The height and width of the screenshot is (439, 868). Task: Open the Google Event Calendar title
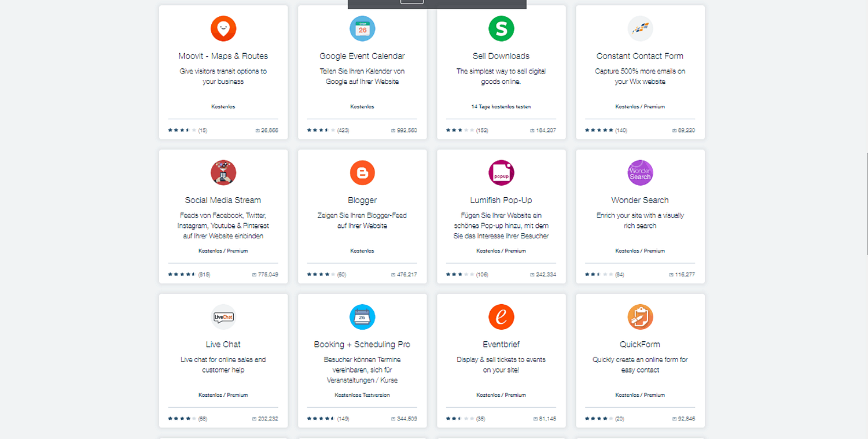point(362,56)
